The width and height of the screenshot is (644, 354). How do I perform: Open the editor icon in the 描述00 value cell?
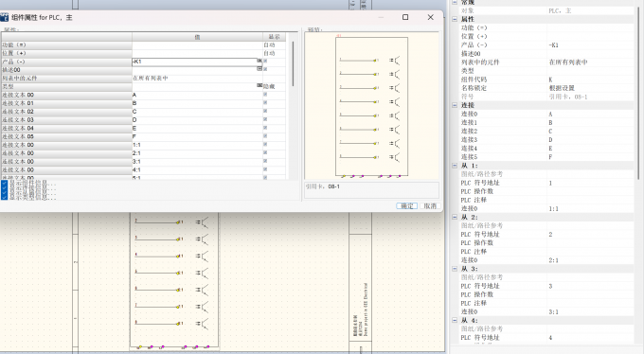(x=259, y=68)
